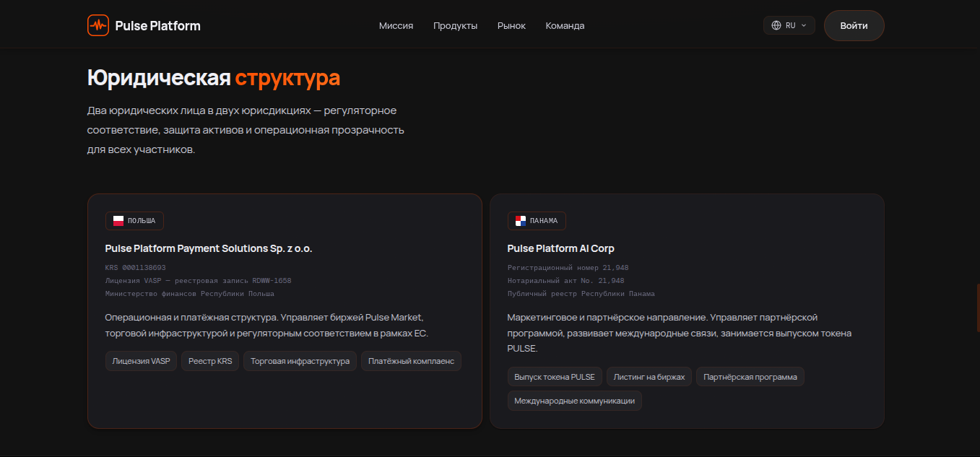Click the Платёжный комплаенс tag
Screen dimensions: 980x457
[411, 361]
